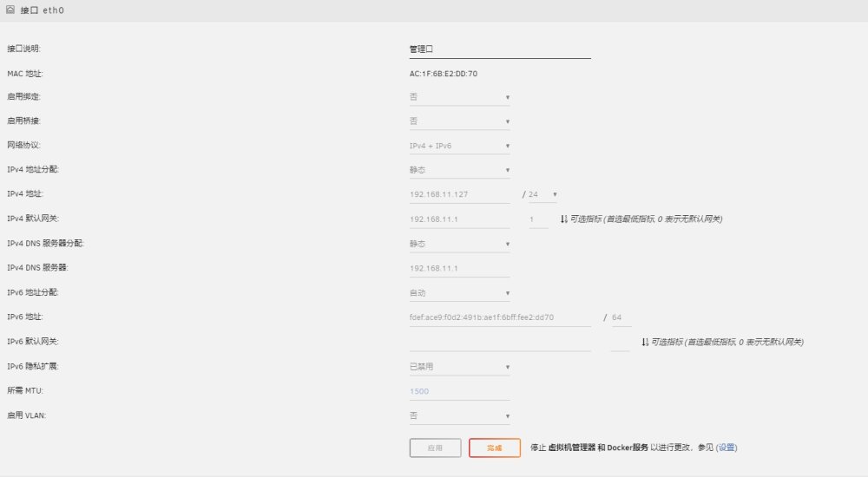Image resolution: width=868 pixels, height=477 pixels.
Task: Open the IPv4 subnet mask /24 dropdown
Action: point(542,194)
